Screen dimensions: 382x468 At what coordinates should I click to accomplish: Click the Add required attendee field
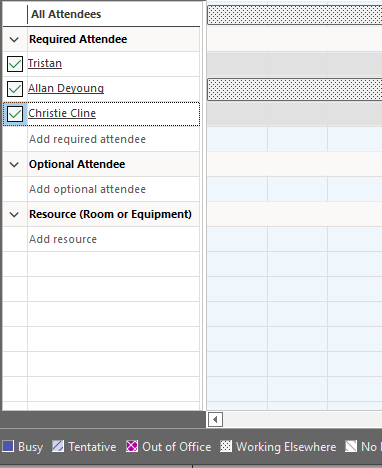(x=113, y=139)
